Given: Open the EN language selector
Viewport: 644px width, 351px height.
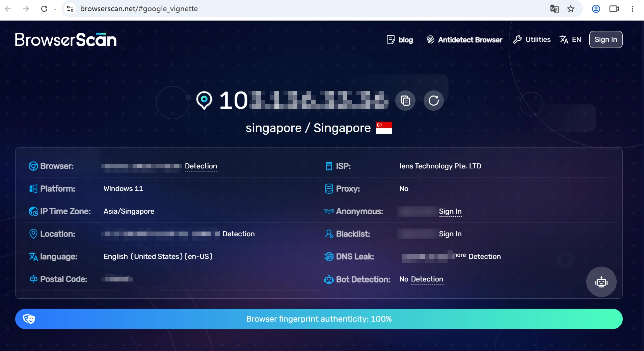Looking at the screenshot, I should click(x=570, y=39).
